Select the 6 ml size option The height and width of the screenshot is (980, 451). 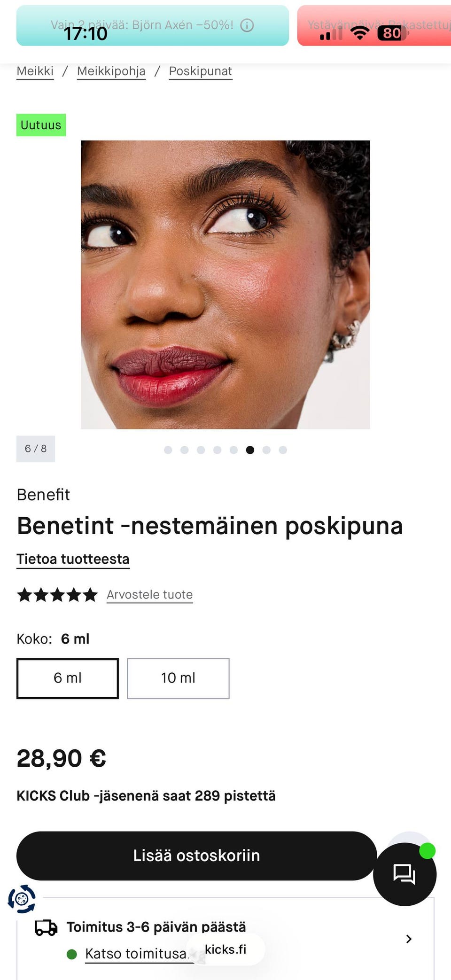pos(68,678)
